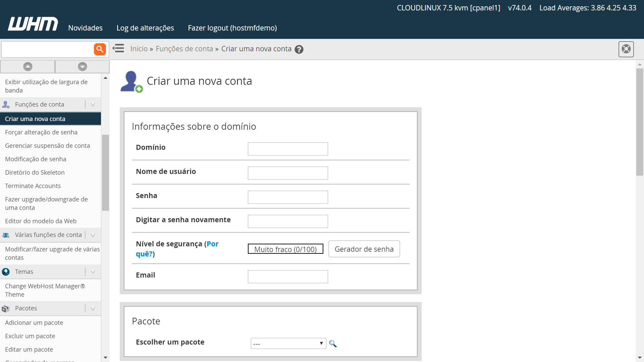This screenshot has height=362, width=644.
Task: Open Terminate Accounts in sidebar
Action: (33, 186)
